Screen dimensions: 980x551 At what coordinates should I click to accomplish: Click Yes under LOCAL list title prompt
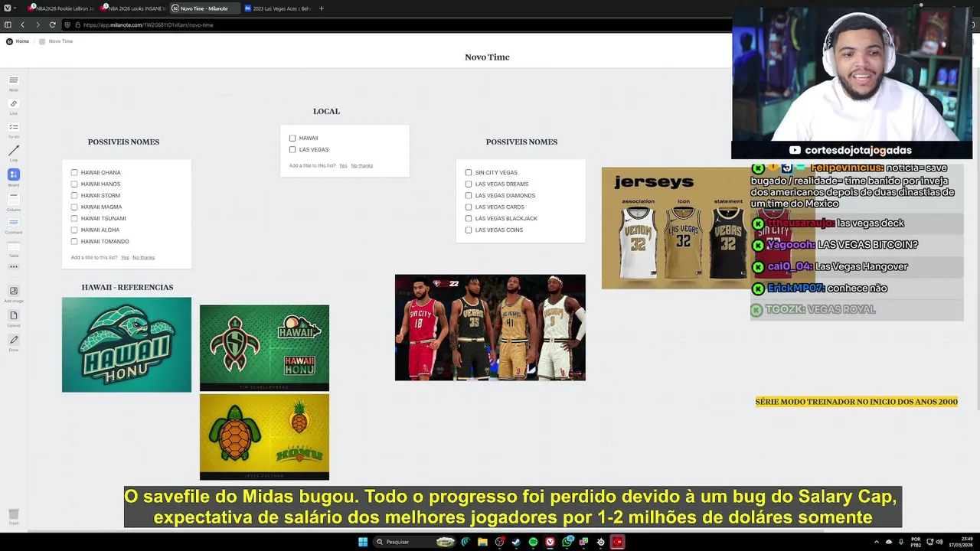[343, 166]
